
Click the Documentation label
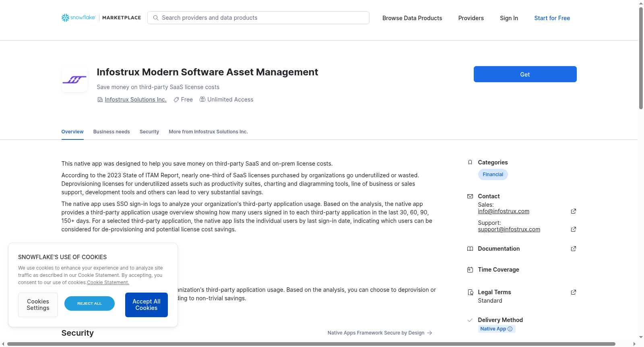point(499,249)
